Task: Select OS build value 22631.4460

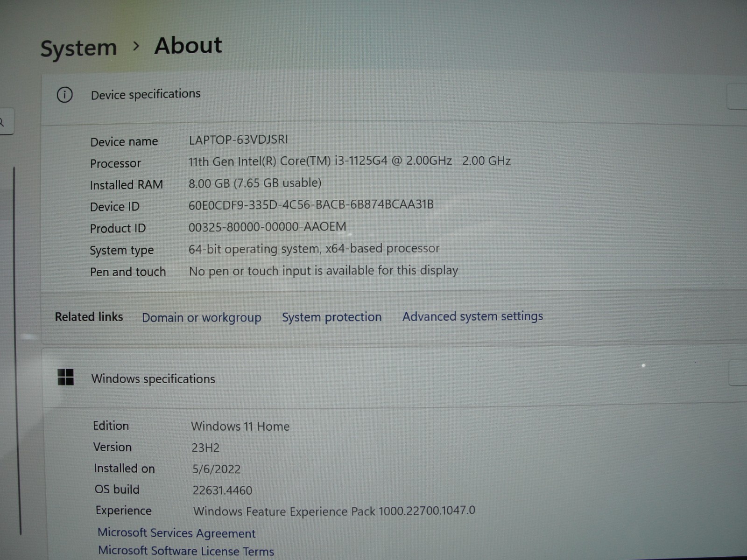Action: 222,490
